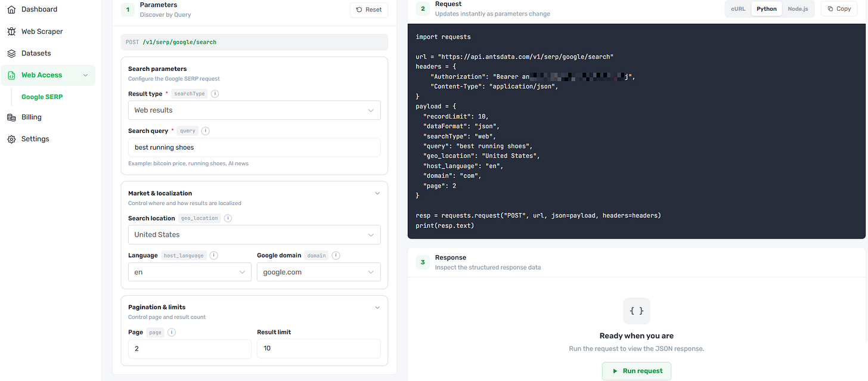Click the Datasets layers icon
This screenshot has width=868, height=381.
pyautogui.click(x=11, y=53)
